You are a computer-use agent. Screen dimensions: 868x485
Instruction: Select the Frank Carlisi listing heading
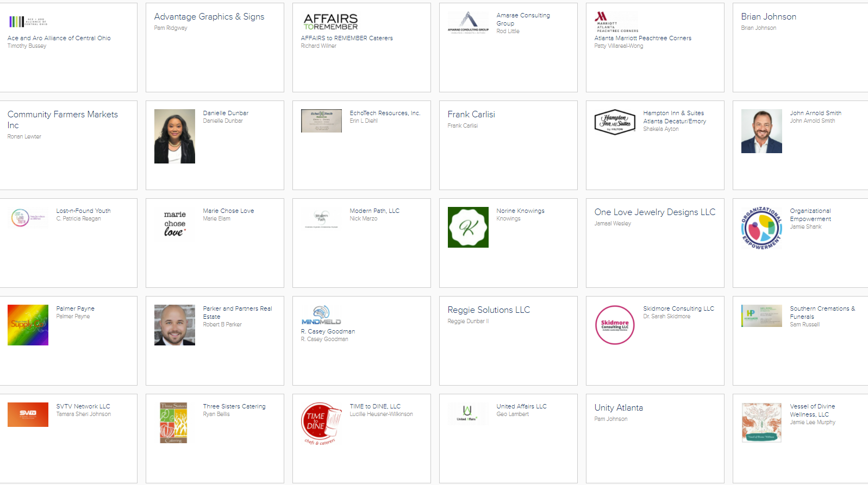click(x=471, y=115)
